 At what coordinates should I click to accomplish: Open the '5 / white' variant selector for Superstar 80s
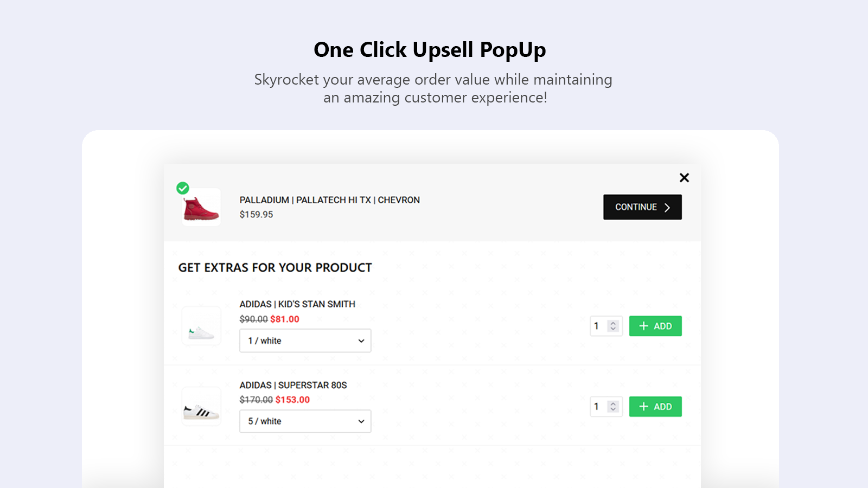[305, 421]
